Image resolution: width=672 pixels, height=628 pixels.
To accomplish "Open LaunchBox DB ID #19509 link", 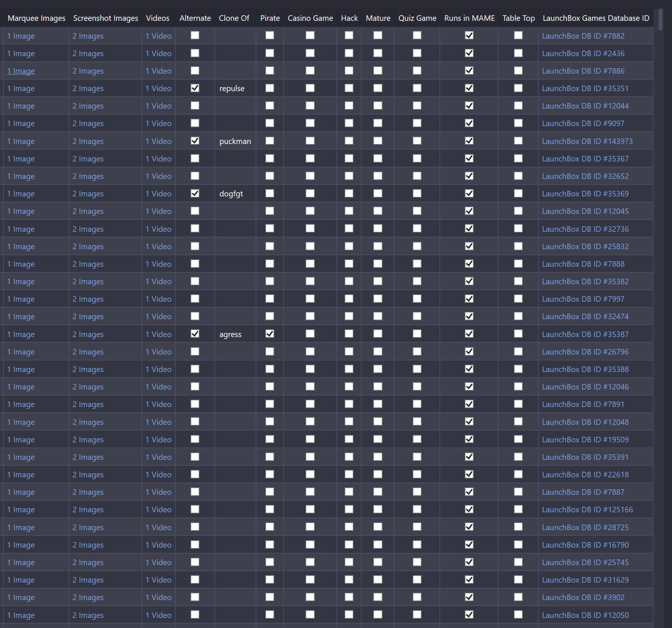I will tap(585, 440).
